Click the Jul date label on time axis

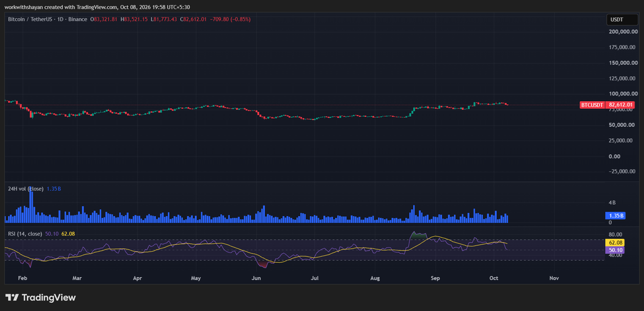pos(314,278)
